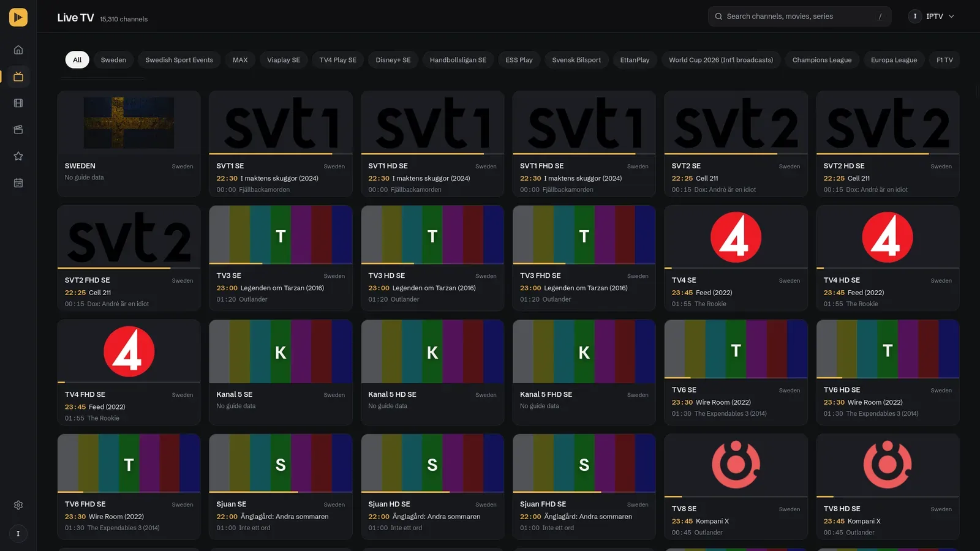Select the Viaplay SE category
This screenshot has height=551, width=980.
[x=284, y=60]
